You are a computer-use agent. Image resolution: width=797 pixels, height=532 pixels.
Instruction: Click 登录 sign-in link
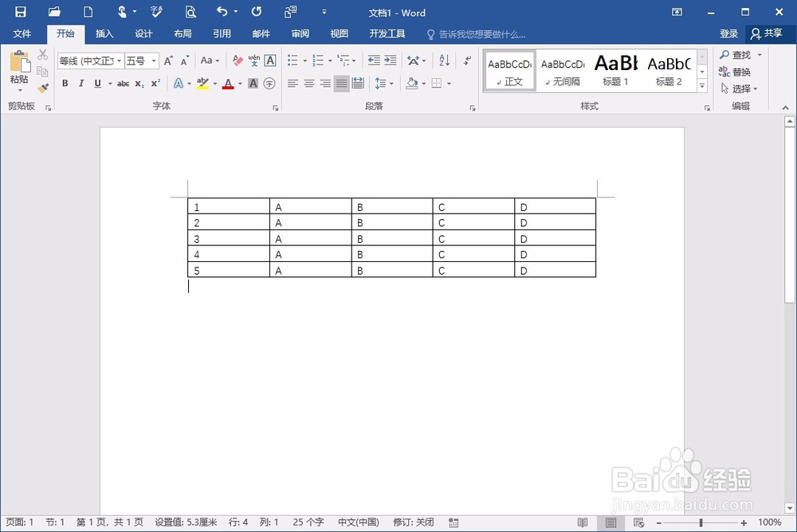coord(728,33)
